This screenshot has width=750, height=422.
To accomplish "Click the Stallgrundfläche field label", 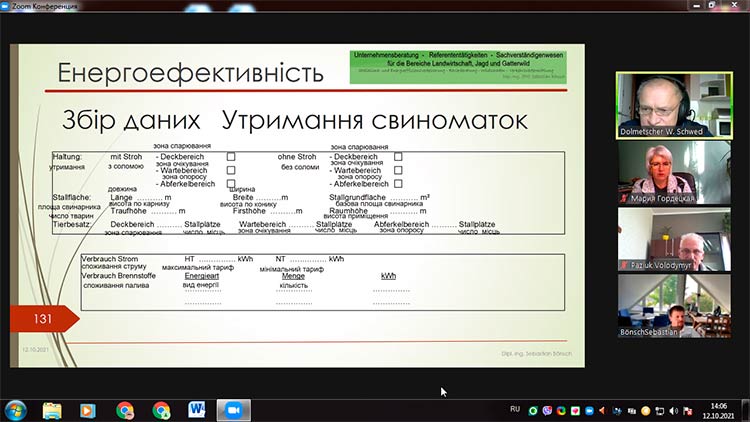I will tap(357, 197).
